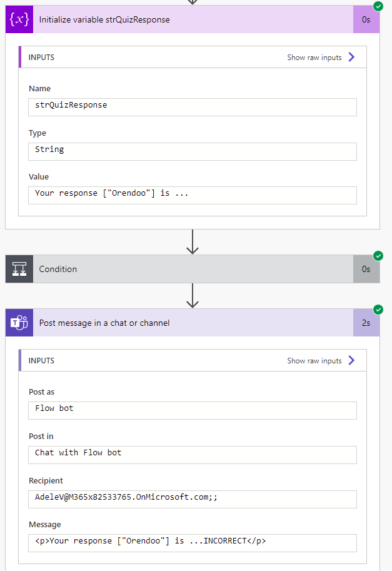Click the Initialize variable curly-brace icon
The width and height of the screenshot is (392, 571).
19,19
